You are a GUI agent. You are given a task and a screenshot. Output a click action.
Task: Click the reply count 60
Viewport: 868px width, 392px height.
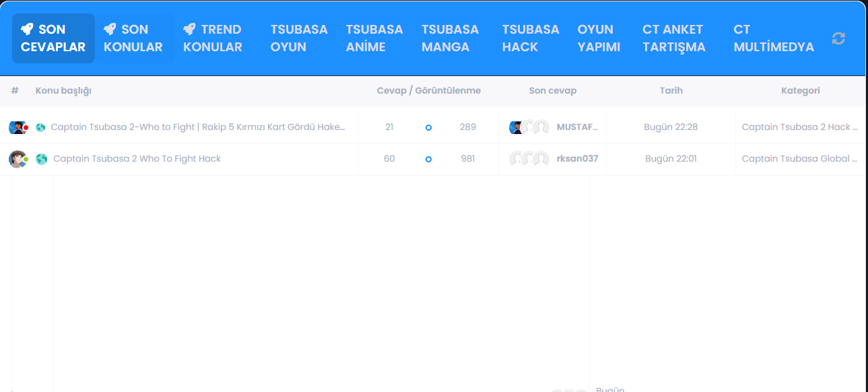click(389, 158)
